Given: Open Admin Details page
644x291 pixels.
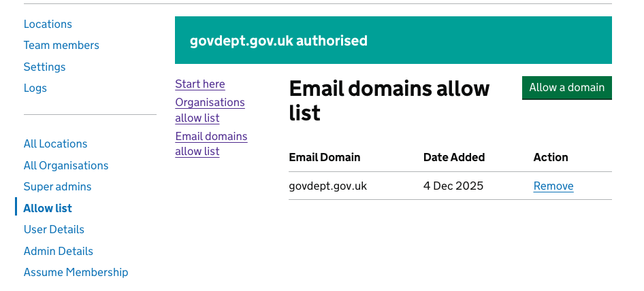Looking at the screenshot, I should coord(58,251).
